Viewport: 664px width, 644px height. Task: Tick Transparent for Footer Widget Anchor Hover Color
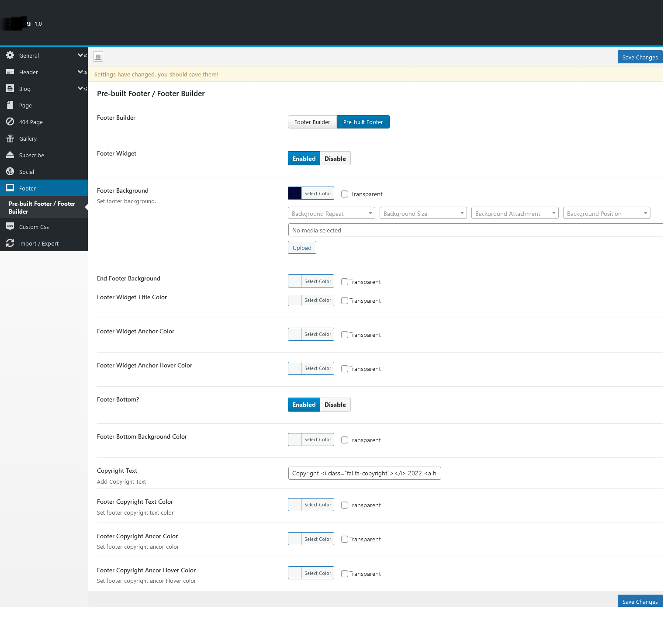(345, 369)
